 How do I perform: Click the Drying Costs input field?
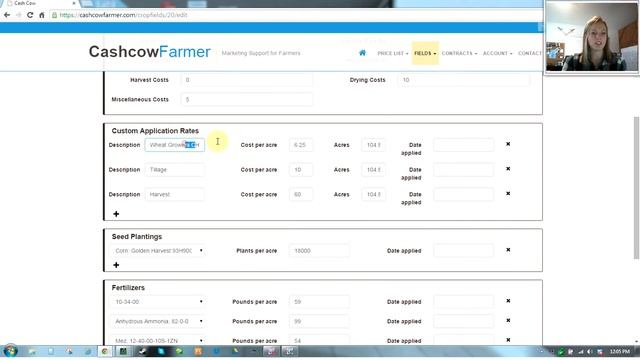pyautogui.click(x=464, y=80)
